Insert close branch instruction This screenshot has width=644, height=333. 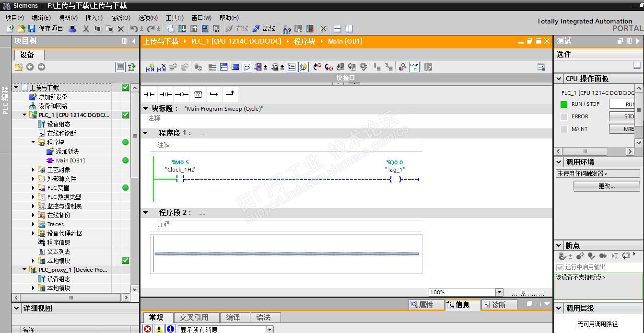pyautogui.click(x=230, y=94)
